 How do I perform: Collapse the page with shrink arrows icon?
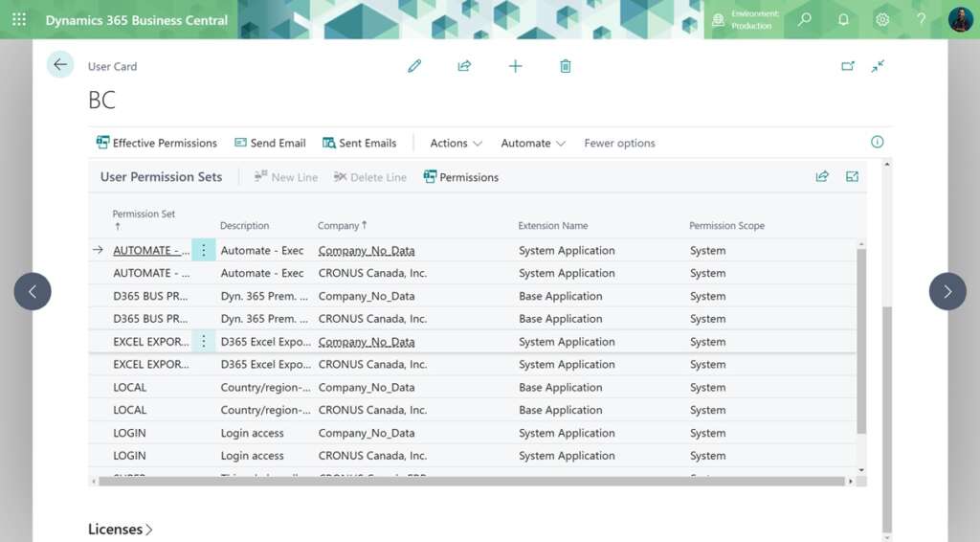878,66
